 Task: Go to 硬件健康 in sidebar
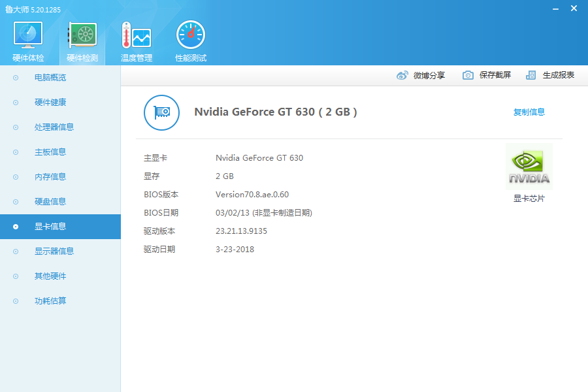point(50,103)
